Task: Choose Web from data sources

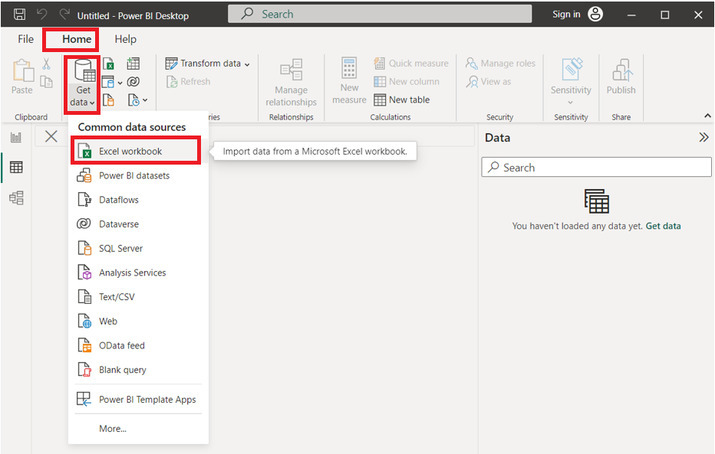Action: click(138, 321)
